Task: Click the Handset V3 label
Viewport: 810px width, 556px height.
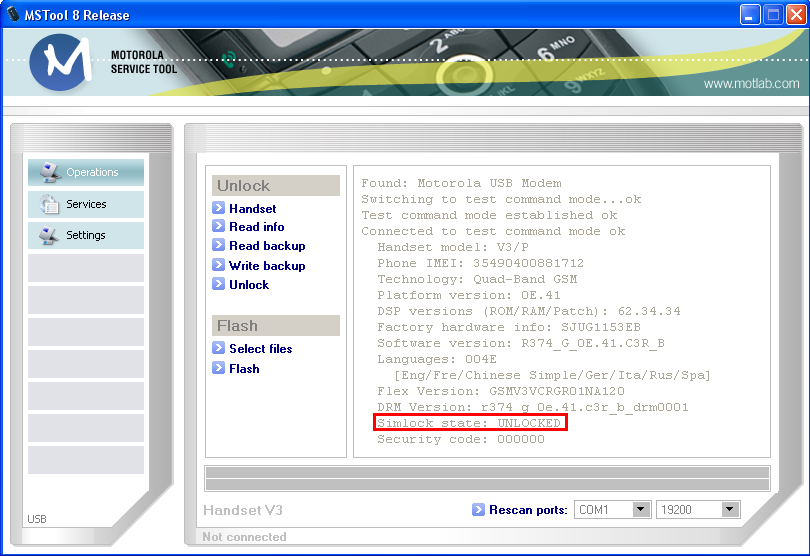Action: tap(243, 511)
